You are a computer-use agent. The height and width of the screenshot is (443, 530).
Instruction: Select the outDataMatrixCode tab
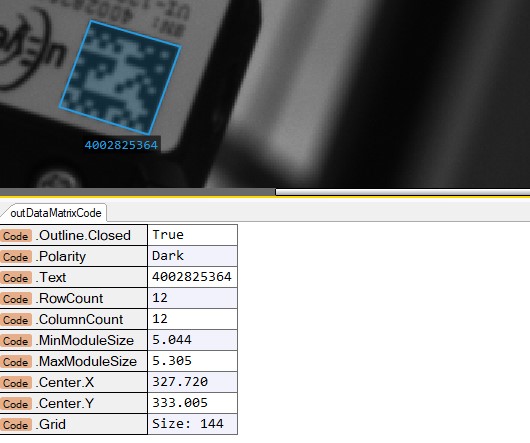tap(56, 213)
